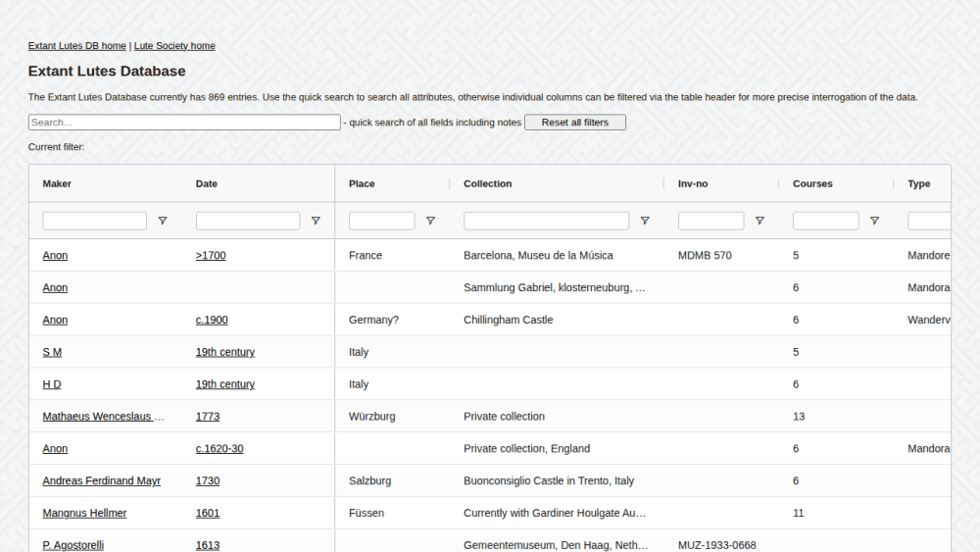
Task: Open 19th century date in H D row
Action: click(x=225, y=383)
